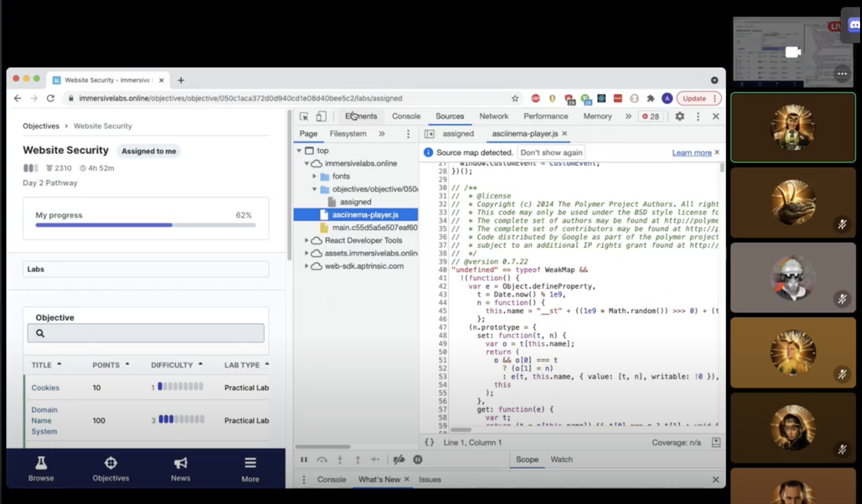
Task: Switch to the Console tab
Action: click(406, 116)
